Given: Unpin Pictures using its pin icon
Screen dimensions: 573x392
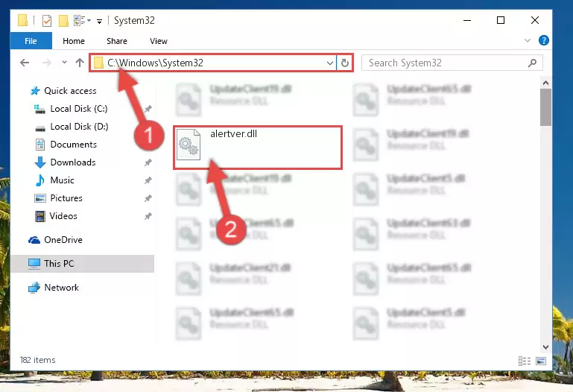Looking at the screenshot, I should [x=148, y=198].
